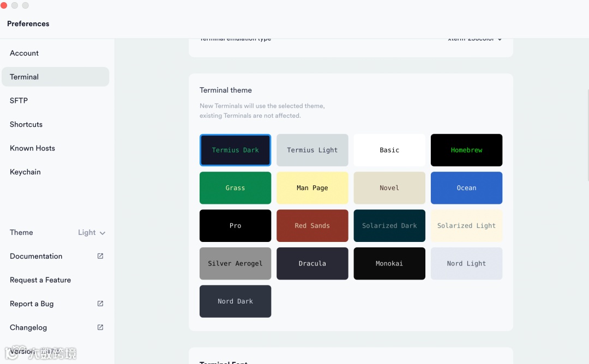The width and height of the screenshot is (589, 364).
Task: Open the Light app theme dropdown
Action: click(x=91, y=233)
